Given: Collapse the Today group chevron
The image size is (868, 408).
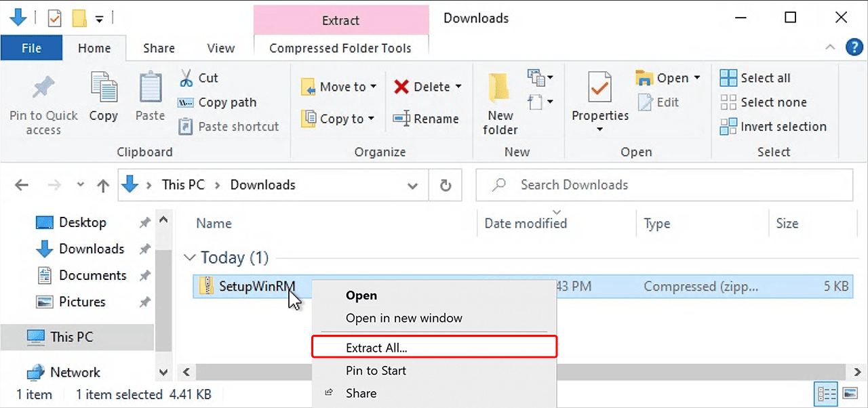Looking at the screenshot, I should [189, 258].
